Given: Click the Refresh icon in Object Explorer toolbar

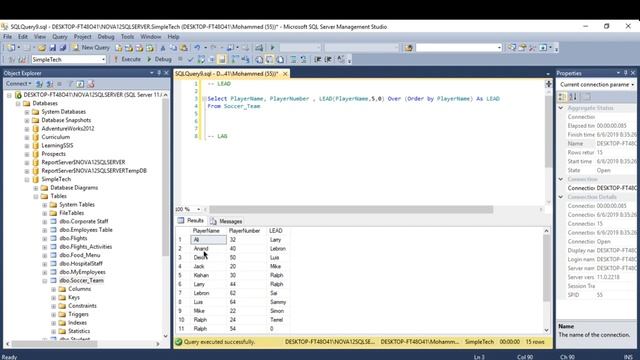Looking at the screenshot, I should pos(80,84).
